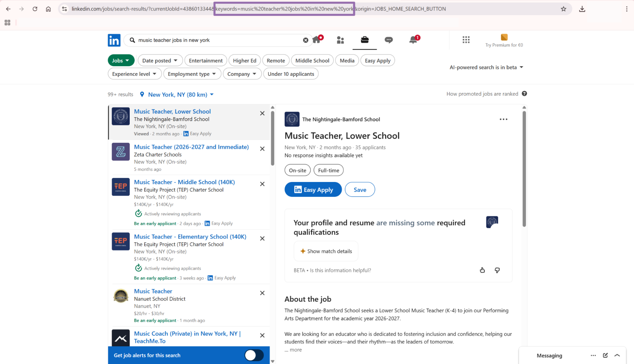Open more options for the job details
Viewport: 634px width, 364px height.
pos(503,119)
